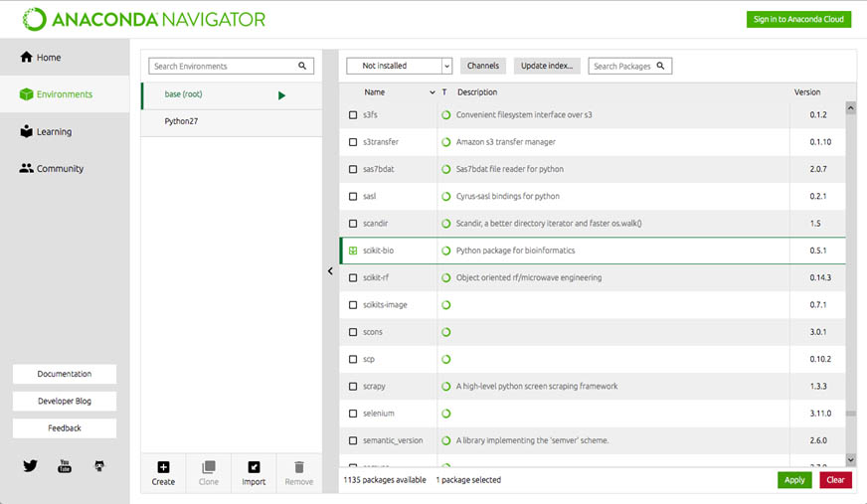Open the Community tab
The height and width of the screenshot is (504, 867).
pyautogui.click(x=65, y=169)
